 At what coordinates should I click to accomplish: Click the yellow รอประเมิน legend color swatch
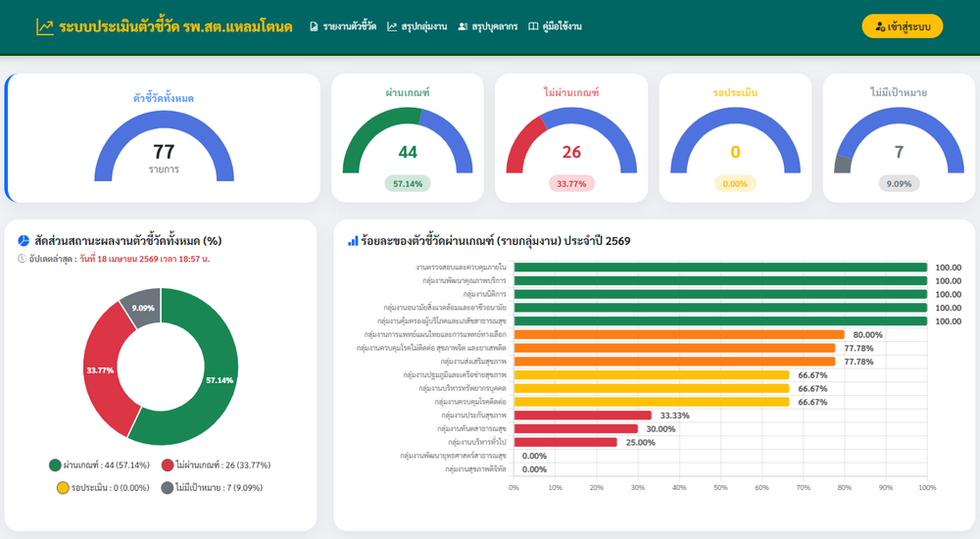[x=63, y=487]
